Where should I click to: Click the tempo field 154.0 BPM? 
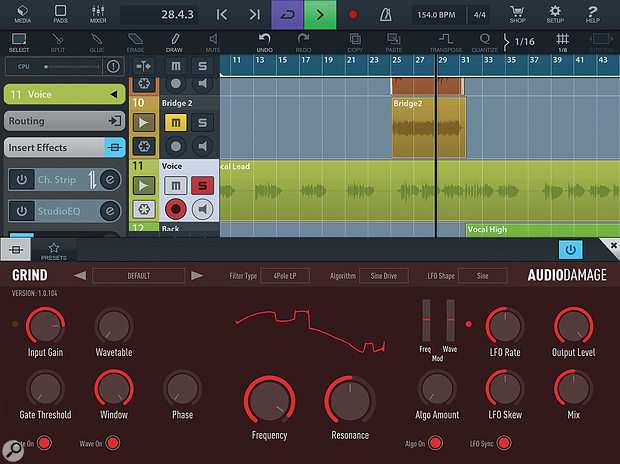(x=436, y=15)
